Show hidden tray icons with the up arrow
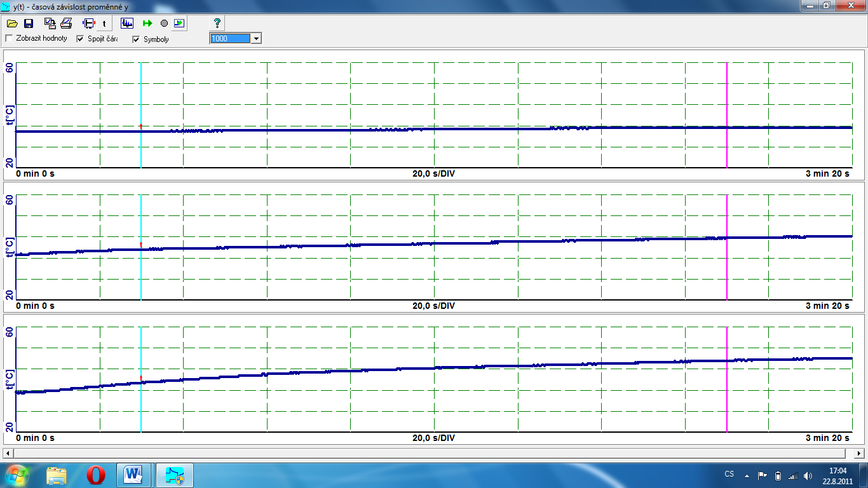 (747, 475)
